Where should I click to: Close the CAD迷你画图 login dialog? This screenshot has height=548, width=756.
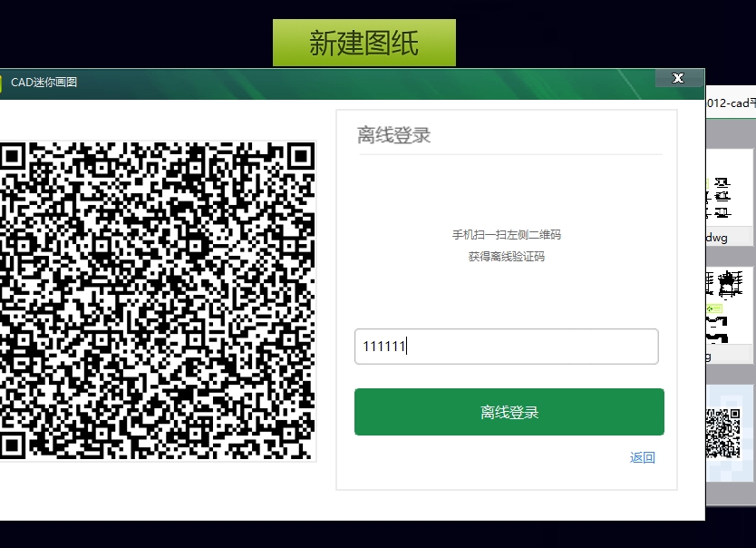click(679, 78)
